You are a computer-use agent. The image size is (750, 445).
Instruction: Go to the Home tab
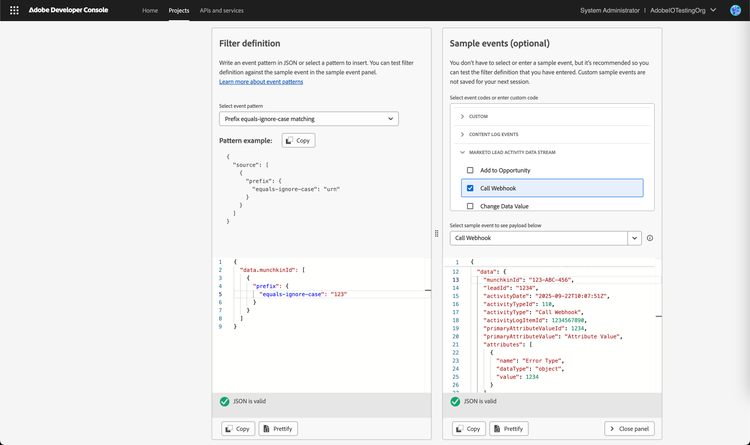[150, 10]
